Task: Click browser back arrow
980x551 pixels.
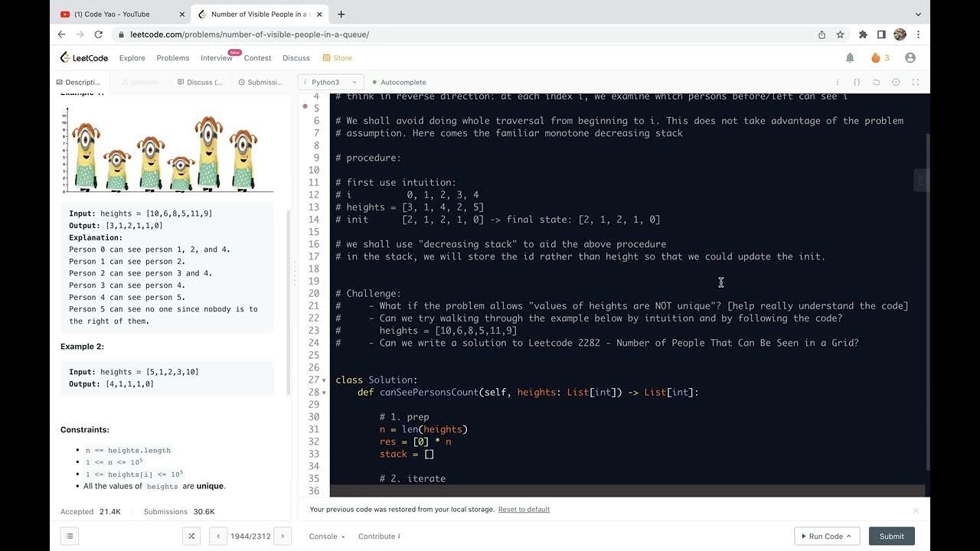Action: pyautogui.click(x=62, y=34)
